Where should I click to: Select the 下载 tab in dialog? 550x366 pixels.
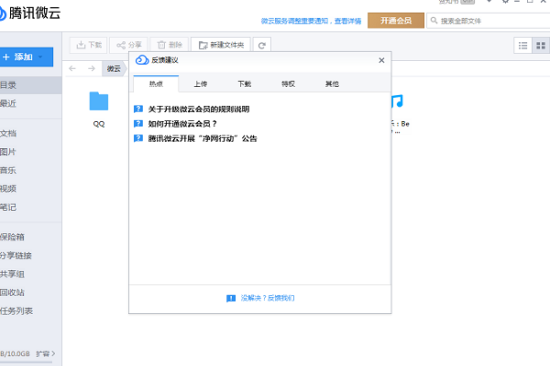point(244,84)
